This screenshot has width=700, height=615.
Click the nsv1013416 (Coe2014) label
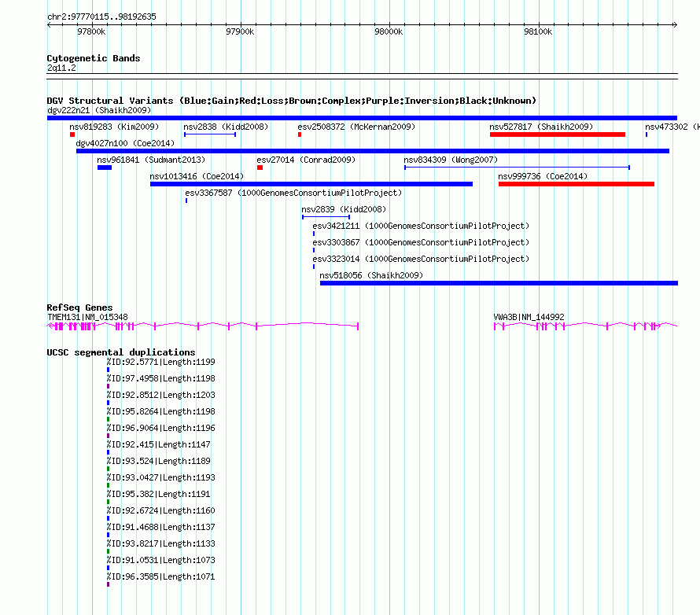(197, 176)
